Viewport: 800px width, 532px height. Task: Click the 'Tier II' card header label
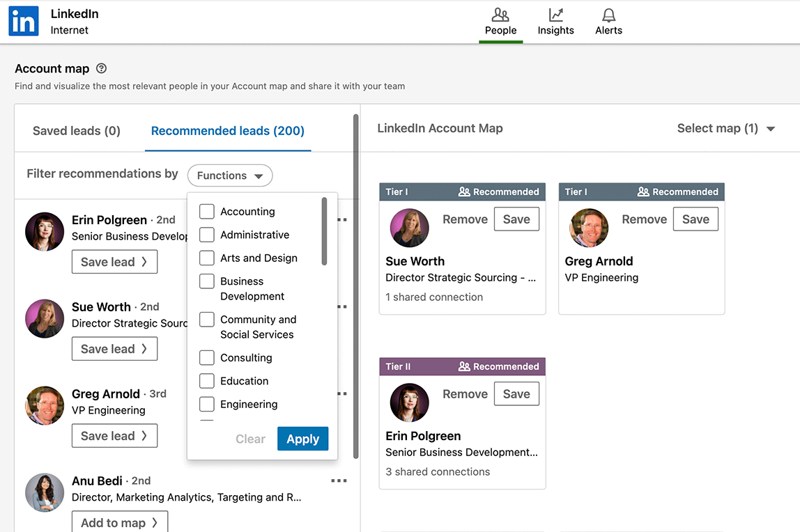[398, 366]
